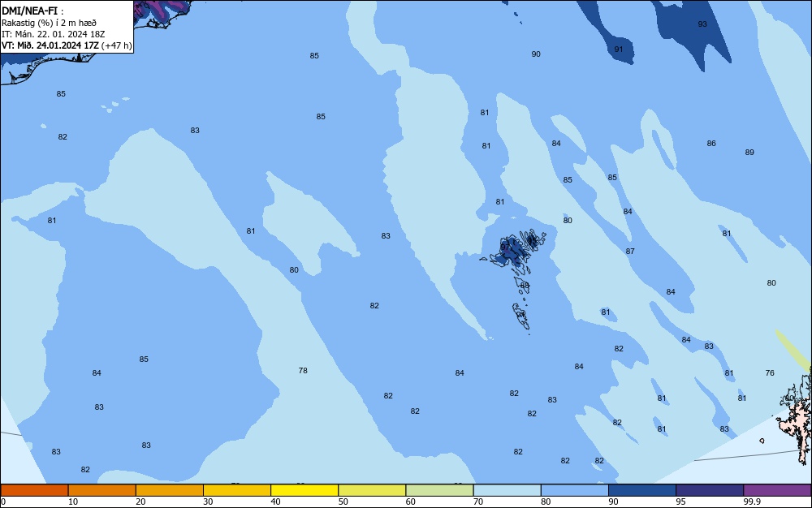Click the '0' label on the color scale

coord(3,502)
